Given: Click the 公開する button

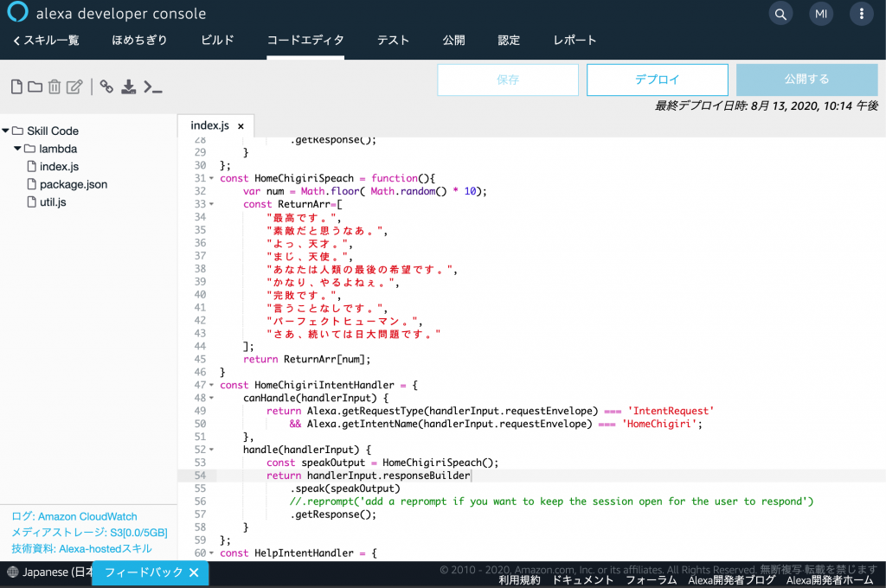Looking at the screenshot, I should coord(807,80).
